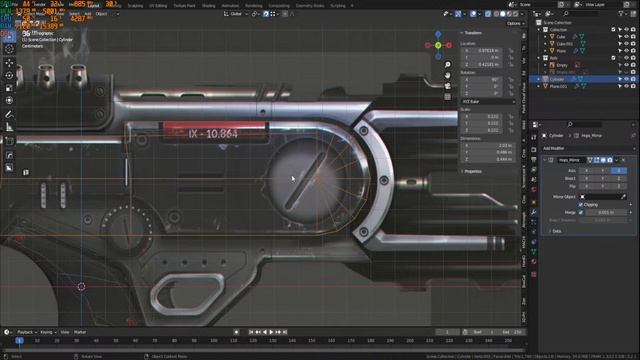The height and width of the screenshot is (360, 640).
Task: Open the Keying menu in timeline
Action: [48, 332]
